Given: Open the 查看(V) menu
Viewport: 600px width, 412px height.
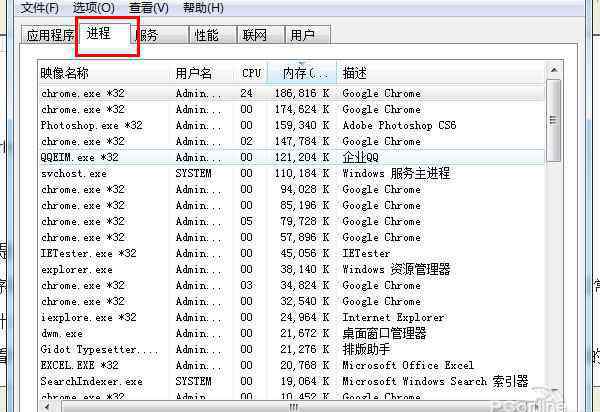Looking at the screenshot, I should tap(148, 7).
